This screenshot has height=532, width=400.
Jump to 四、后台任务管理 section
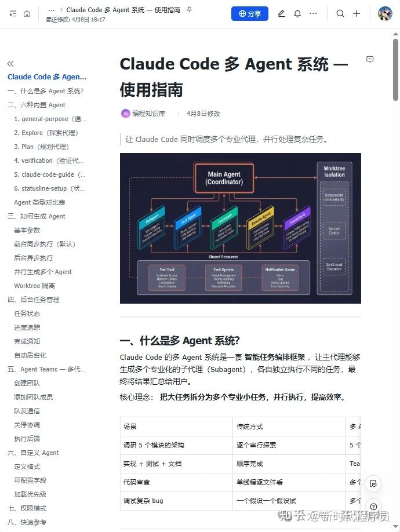[x=33, y=300]
